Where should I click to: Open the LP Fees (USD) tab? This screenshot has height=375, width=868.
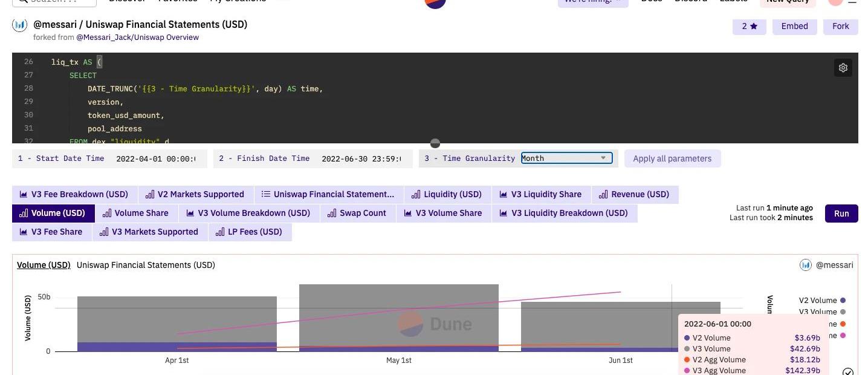tap(250, 232)
